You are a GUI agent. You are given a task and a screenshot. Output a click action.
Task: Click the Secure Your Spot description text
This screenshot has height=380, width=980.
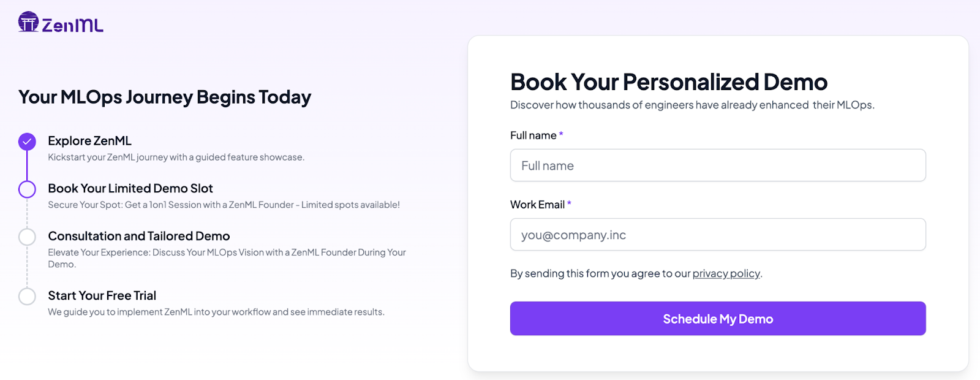tap(224, 205)
